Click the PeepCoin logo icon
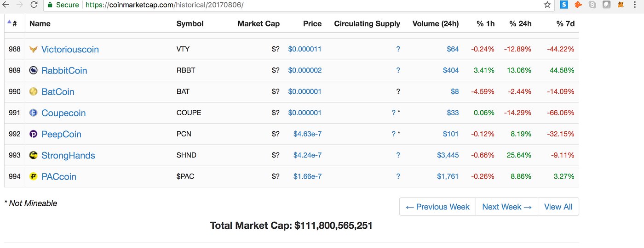This screenshot has height=248, width=644. (33, 134)
